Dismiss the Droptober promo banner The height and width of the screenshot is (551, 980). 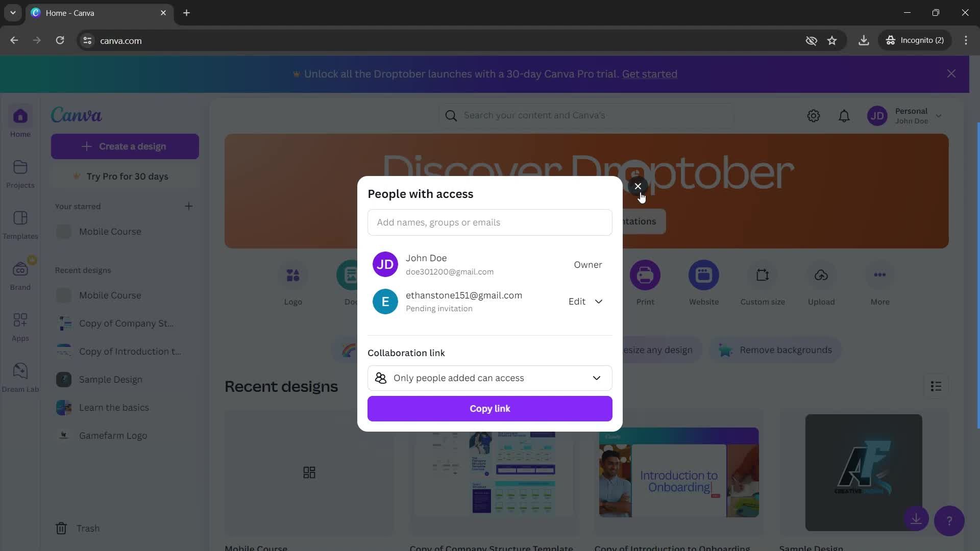click(951, 74)
